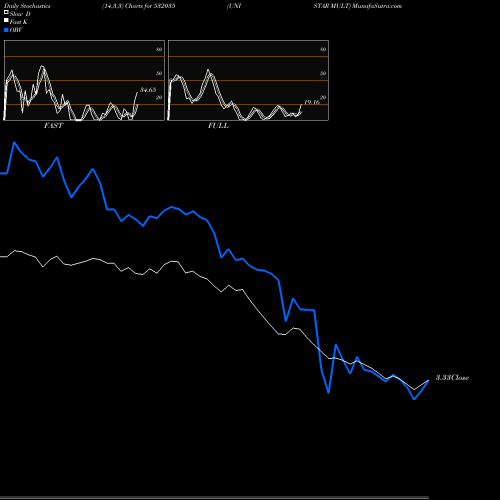Click the FAST stochastic chart panel
Image resolution: width=500 pixels, height=500 pixels.
[x=84, y=80]
